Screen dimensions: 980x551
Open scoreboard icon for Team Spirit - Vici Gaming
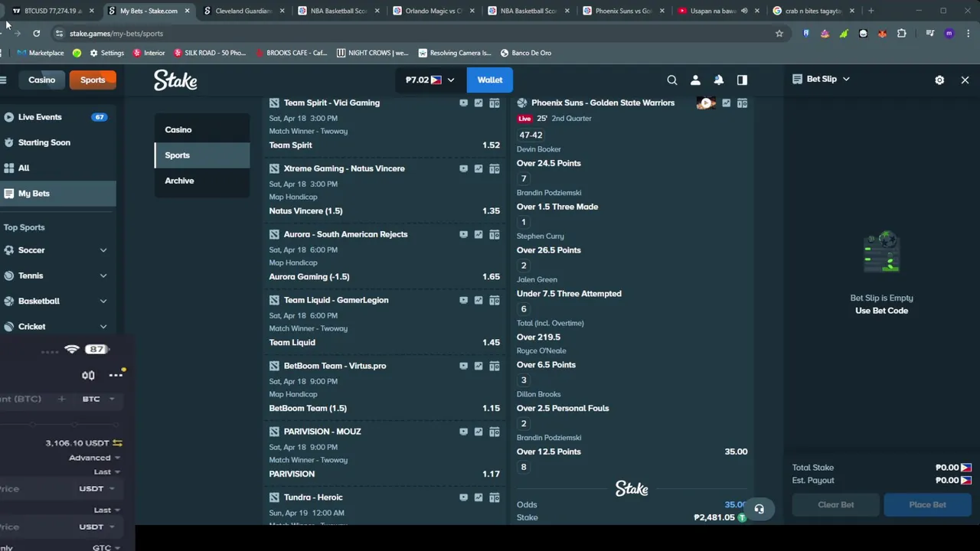pyautogui.click(x=495, y=103)
